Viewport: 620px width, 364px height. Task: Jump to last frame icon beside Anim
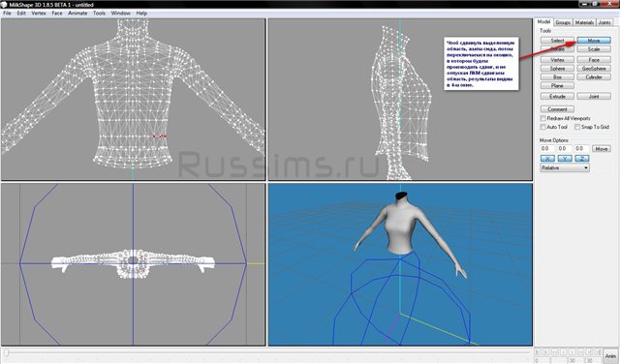click(x=599, y=351)
